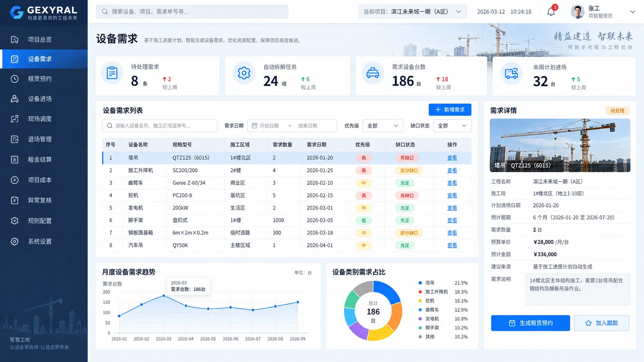Viewport: 644px width, 362px height.
Task: Click the 自动拆解任务 gear icon
Action: coord(244,73)
